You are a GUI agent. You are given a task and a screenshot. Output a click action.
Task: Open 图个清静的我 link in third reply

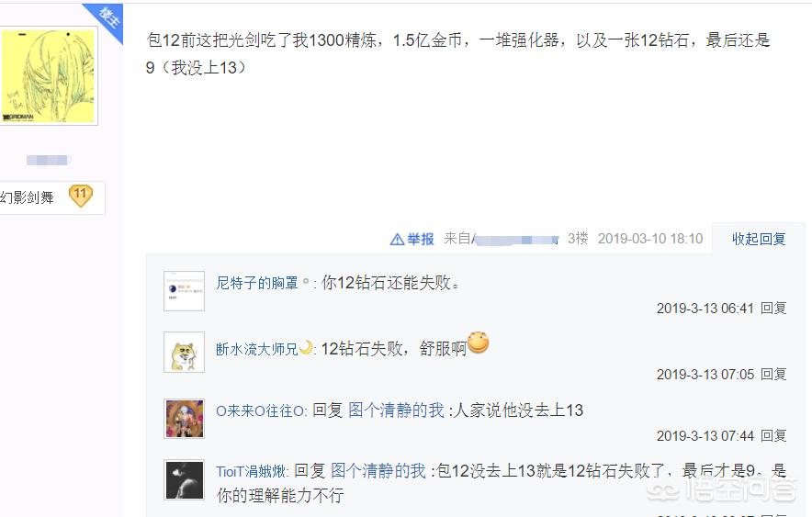(396, 410)
